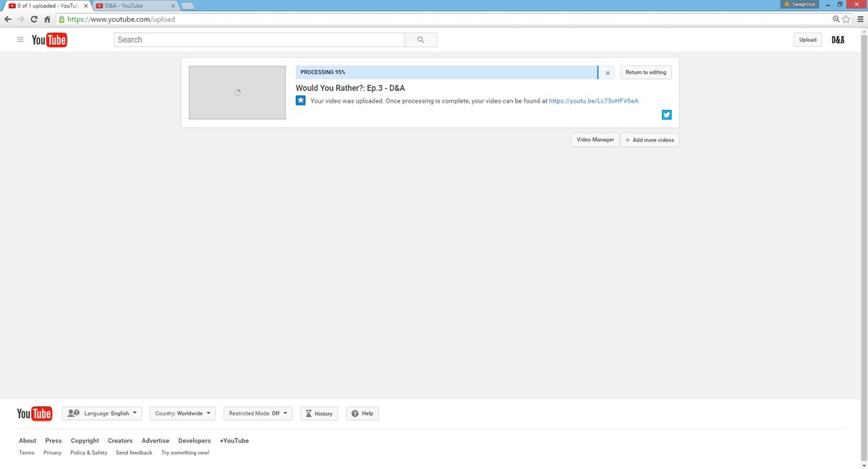The image size is (868, 469).
Task: Open About footer link
Action: [27, 441]
